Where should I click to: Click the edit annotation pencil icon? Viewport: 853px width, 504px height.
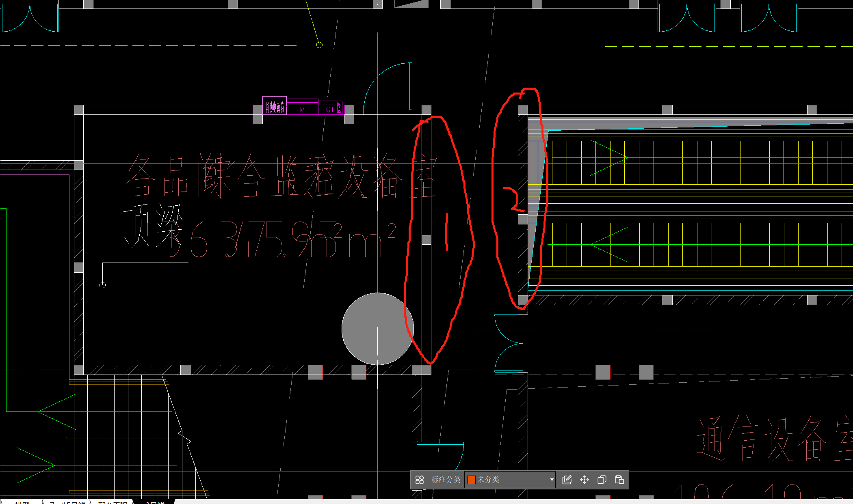pos(567,480)
